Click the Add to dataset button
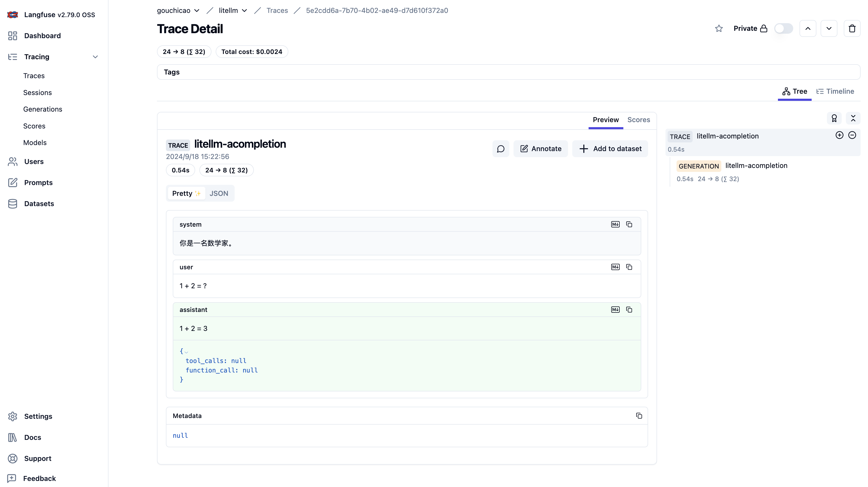The height and width of the screenshot is (487, 868). 610,149
